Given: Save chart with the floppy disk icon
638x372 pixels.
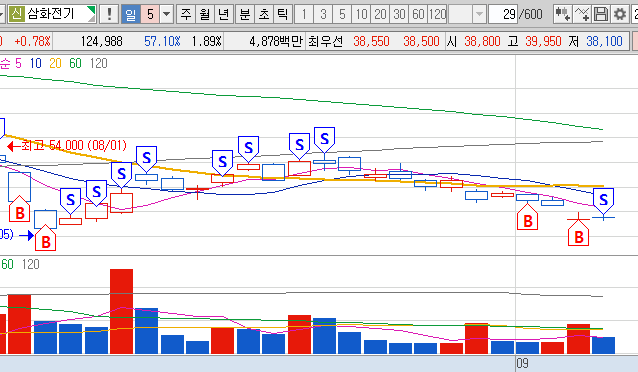Looking at the screenshot, I should point(601,15).
